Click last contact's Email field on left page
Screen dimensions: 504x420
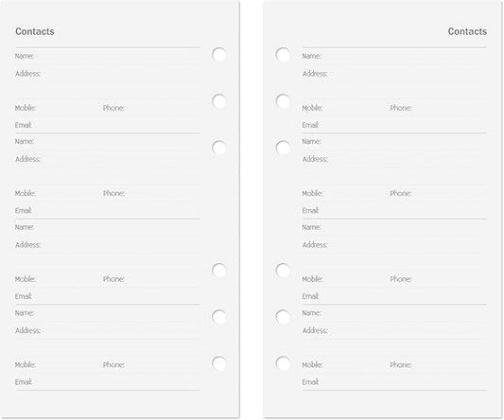pyautogui.click(x=108, y=382)
